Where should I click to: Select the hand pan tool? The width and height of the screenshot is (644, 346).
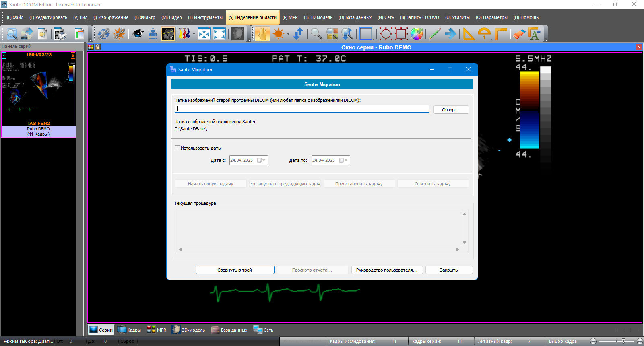[262, 34]
